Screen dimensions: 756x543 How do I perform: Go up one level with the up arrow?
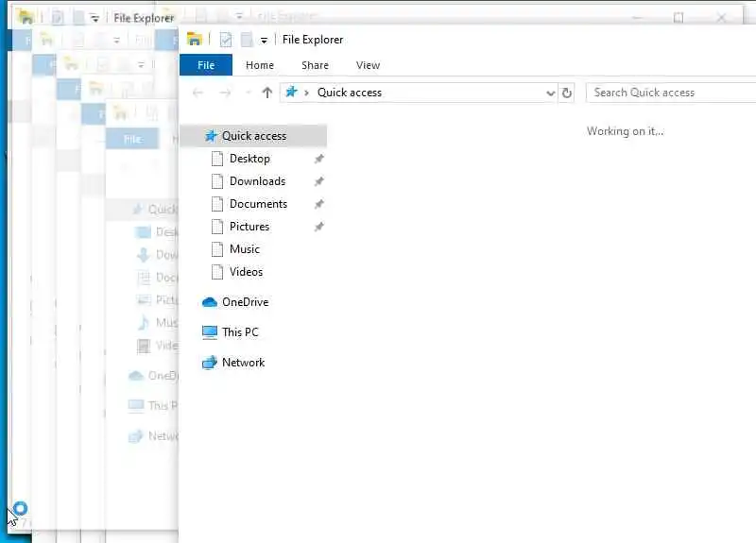(267, 93)
